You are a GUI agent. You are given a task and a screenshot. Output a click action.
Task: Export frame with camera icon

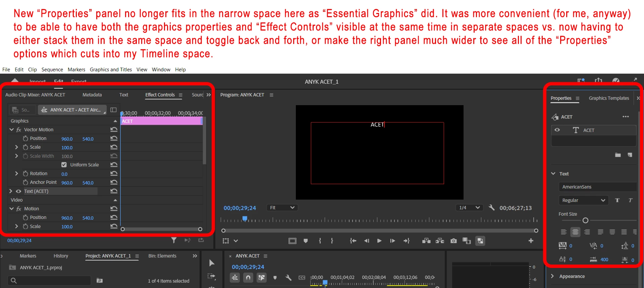pyautogui.click(x=453, y=241)
